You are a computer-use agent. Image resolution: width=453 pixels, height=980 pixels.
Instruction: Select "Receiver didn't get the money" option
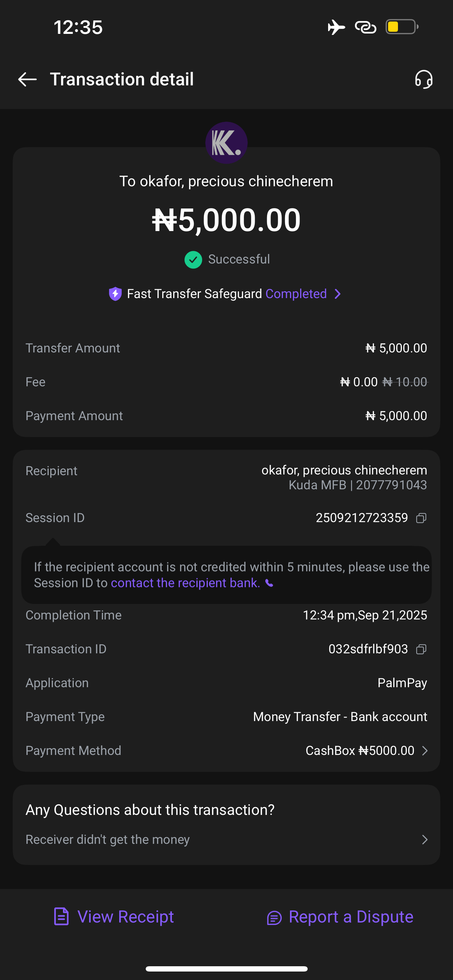click(108, 840)
